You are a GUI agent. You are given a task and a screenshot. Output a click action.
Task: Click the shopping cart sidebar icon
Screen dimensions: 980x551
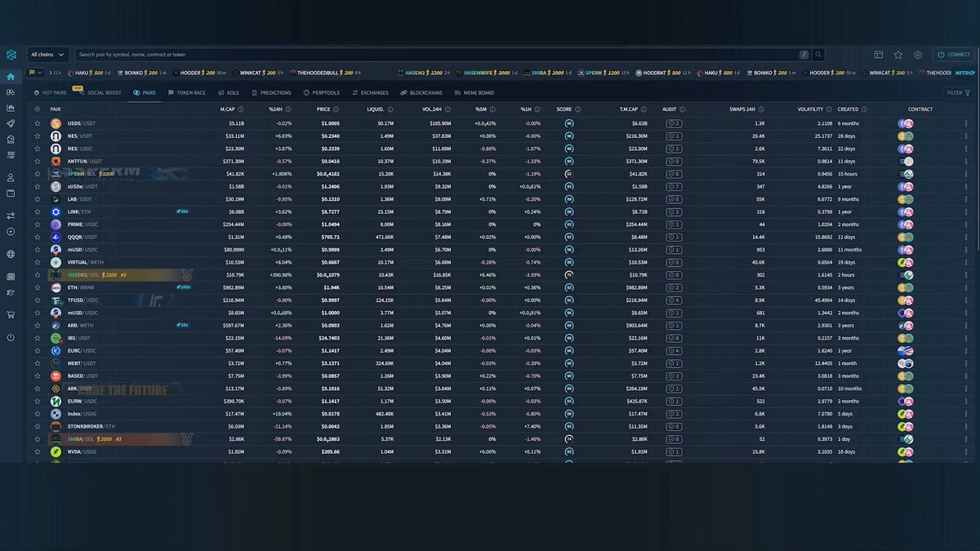(x=11, y=314)
